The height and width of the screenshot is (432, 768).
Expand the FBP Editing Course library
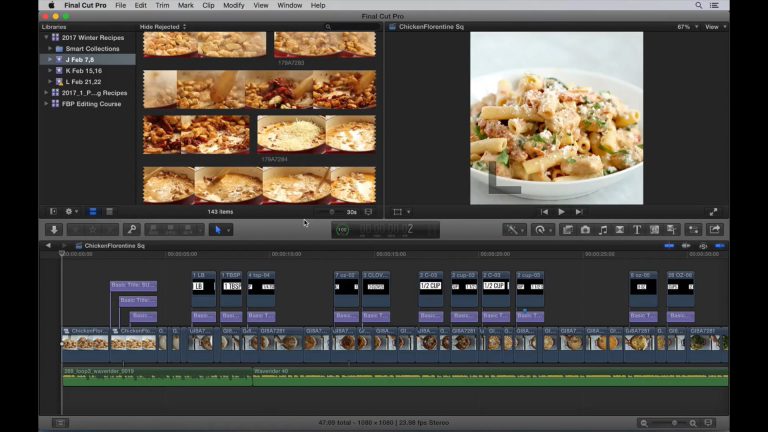pyautogui.click(x=46, y=104)
